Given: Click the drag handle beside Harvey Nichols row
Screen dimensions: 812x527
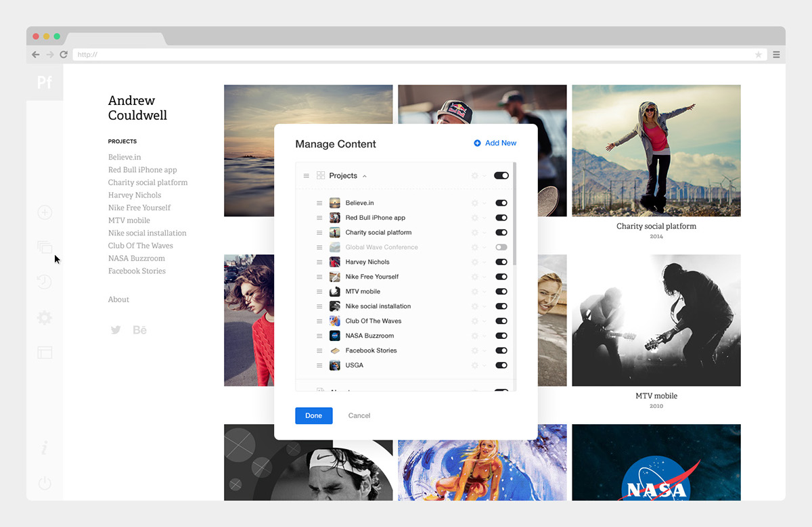Looking at the screenshot, I should tap(319, 262).
